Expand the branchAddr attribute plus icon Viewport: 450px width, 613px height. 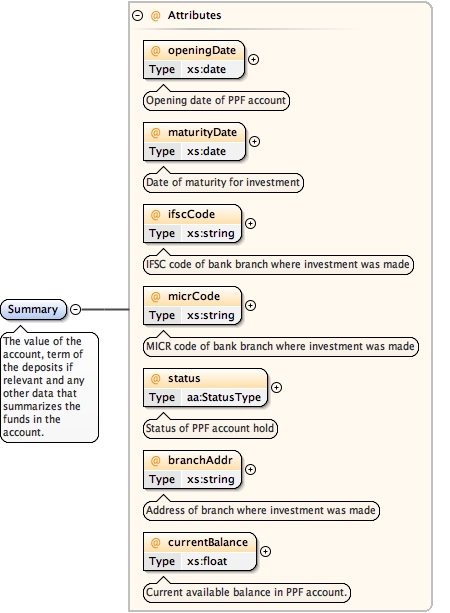pos(250,470)
